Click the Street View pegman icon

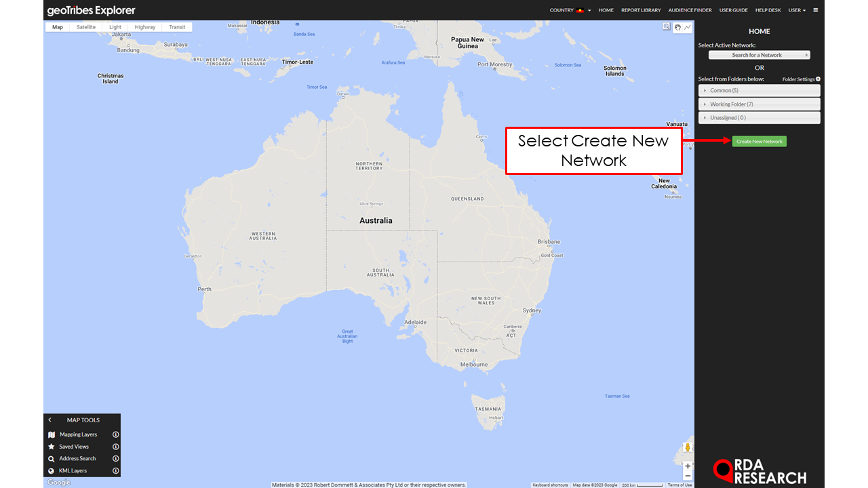coord(688,447)
